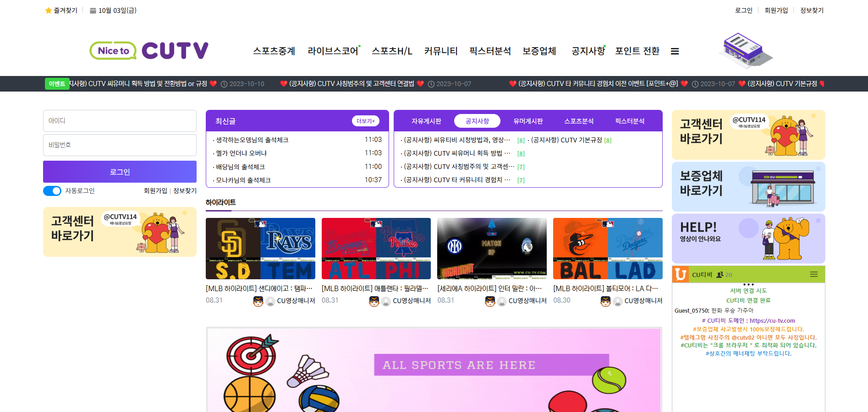The height and width of the screenshot is (412, 868).
Task: Open the 스포츠중계 menu item
Action: (274, 51)
